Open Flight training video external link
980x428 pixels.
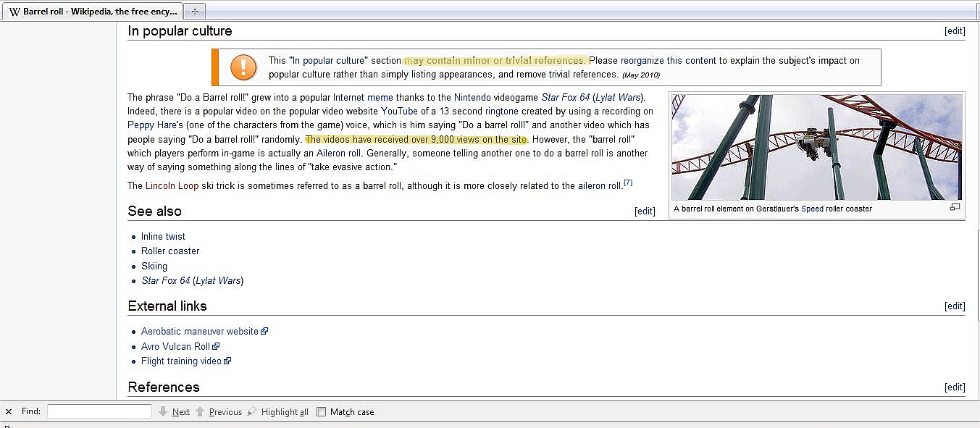[181, 361]
